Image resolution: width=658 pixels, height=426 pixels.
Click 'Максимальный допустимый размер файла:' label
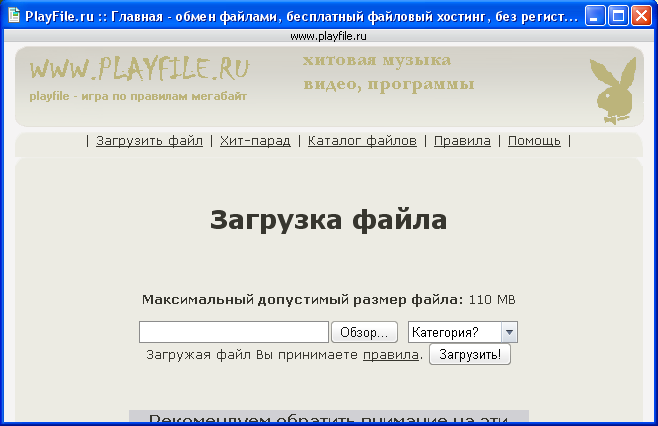[x=303, y=300]
